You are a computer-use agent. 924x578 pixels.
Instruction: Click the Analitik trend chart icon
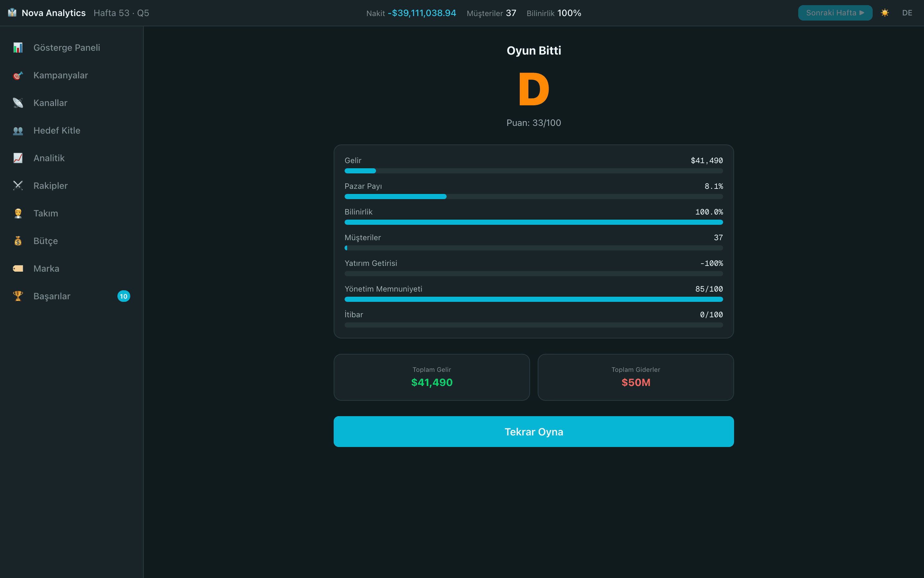coord(18,158)
